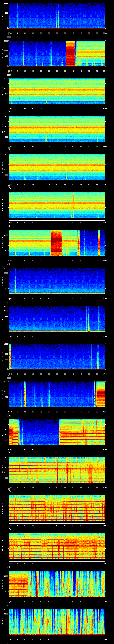Open the spectrogram panel starting at 11:44:00
Viewport: 114px width, 644px height.
(57, 280)
